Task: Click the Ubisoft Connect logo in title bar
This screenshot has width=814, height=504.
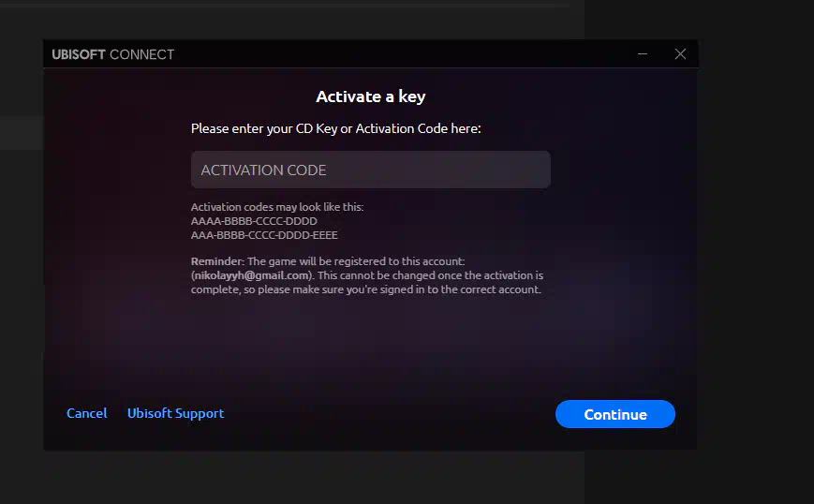Action: point(113,54)
